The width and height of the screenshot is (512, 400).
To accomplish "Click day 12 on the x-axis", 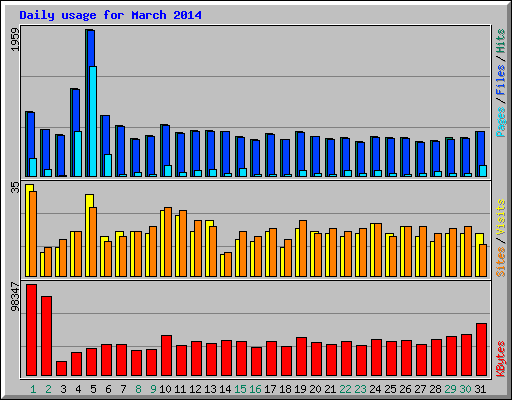I will 195,389.
